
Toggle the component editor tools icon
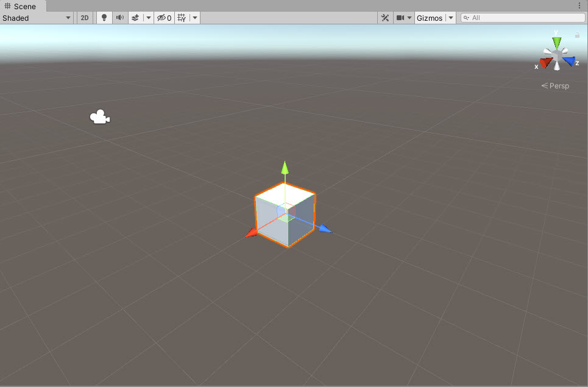[x=385, y=18]
